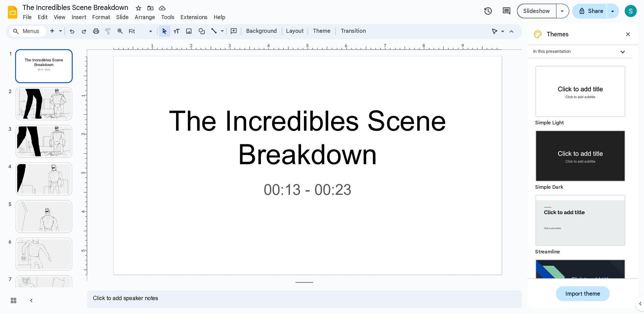The image size is (644, 314).
Task: Choose the Select cursor tool
Action: pos(164,31)
